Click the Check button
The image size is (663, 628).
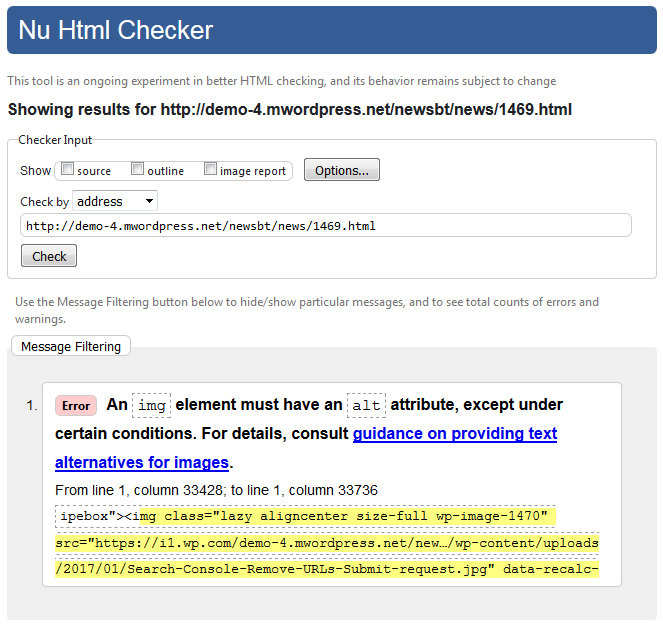coord(49,255)
